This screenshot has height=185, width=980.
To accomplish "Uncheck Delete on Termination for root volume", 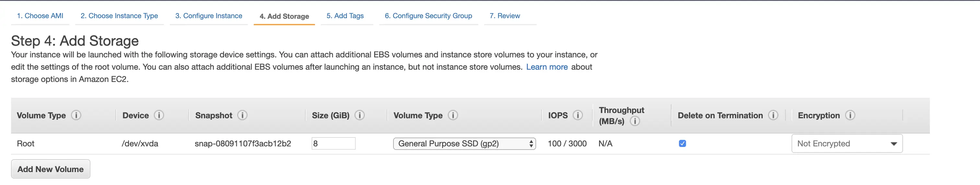I will 682,144.
